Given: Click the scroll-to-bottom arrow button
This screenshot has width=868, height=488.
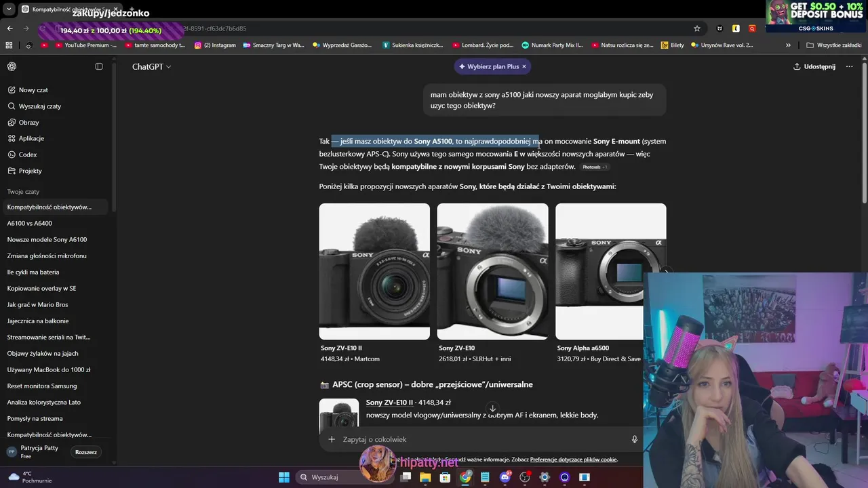Looking at the screenshot, I should (492, 409).
